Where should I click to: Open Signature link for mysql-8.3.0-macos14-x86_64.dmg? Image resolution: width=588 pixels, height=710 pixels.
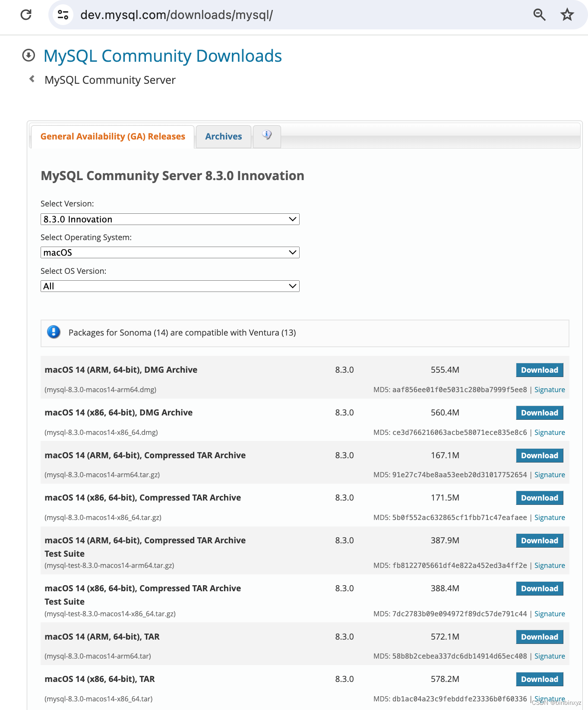point(550,432)
